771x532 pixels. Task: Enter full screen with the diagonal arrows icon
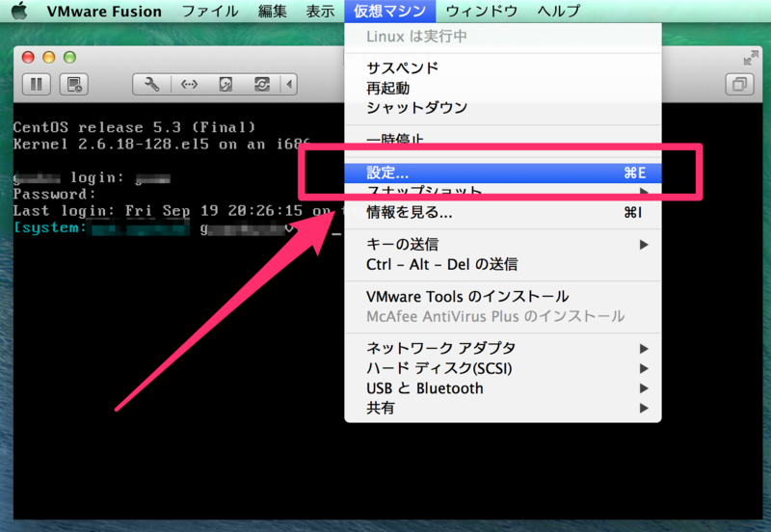coord(751,58)
